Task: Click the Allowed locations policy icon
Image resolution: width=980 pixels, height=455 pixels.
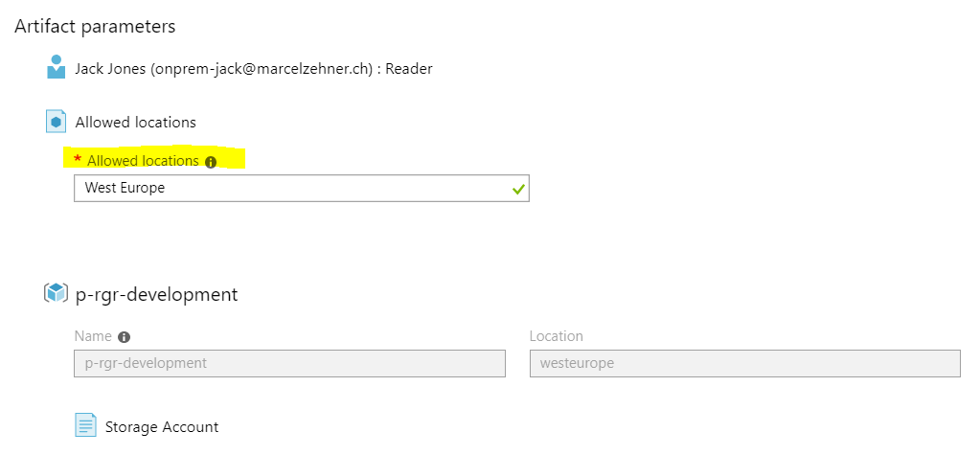Action: pos(57,122)
